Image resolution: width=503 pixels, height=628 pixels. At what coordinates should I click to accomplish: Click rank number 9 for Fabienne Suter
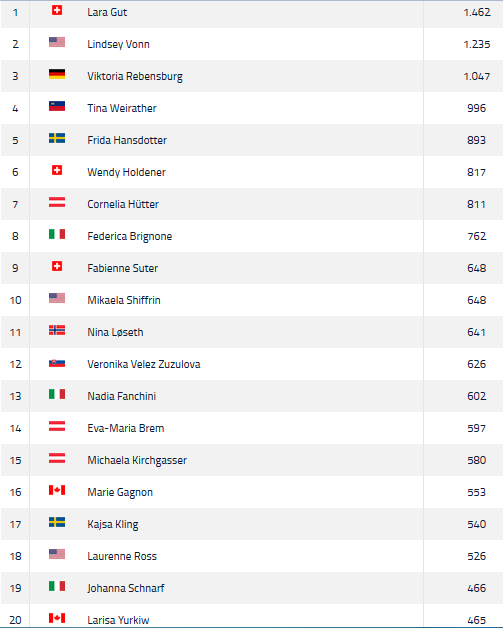pos(15,268)
